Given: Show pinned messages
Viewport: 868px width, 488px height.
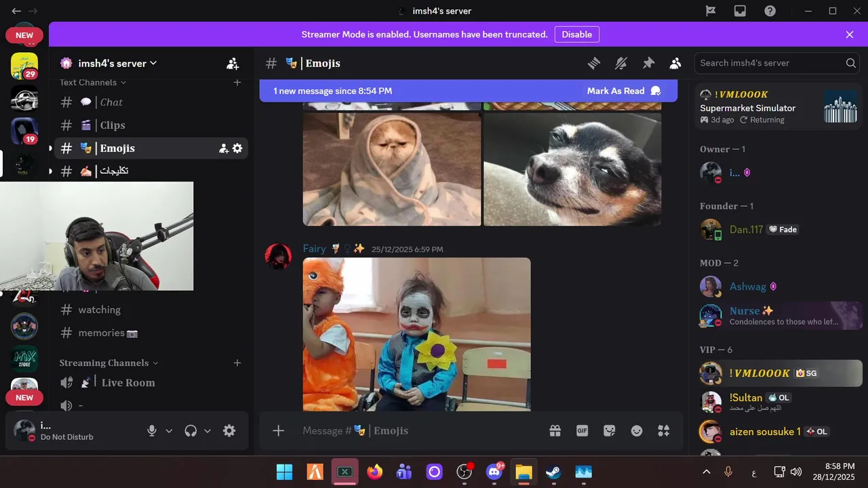Looking at the screenshot, I should pyautogui.click(x=648, y=63).
